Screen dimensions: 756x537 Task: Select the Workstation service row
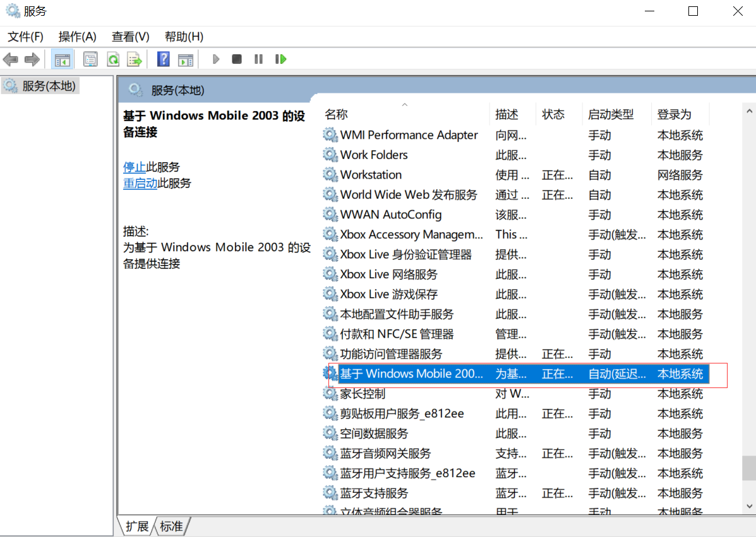pos(370,175)
